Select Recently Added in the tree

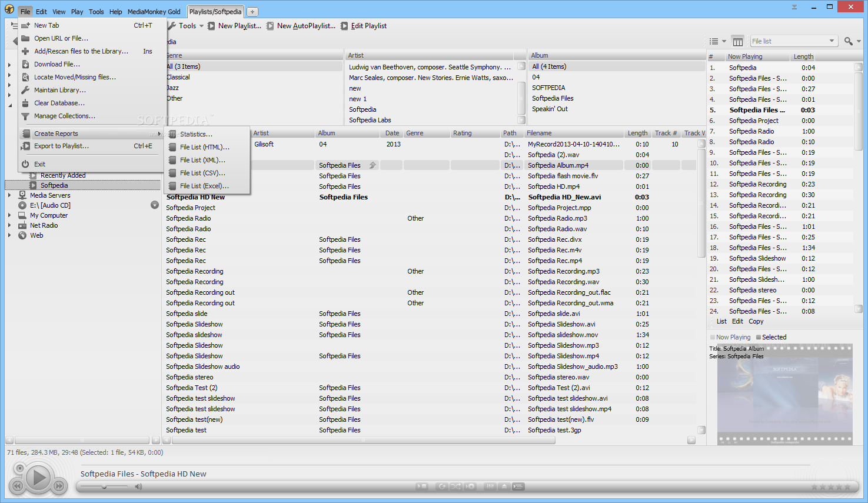coord(63,175)
